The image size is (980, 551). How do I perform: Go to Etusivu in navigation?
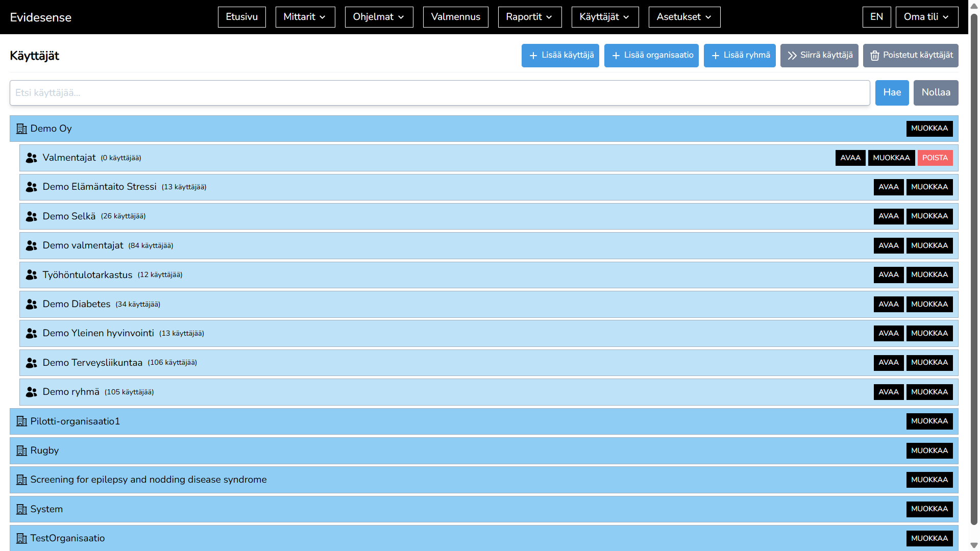(241, 17)
